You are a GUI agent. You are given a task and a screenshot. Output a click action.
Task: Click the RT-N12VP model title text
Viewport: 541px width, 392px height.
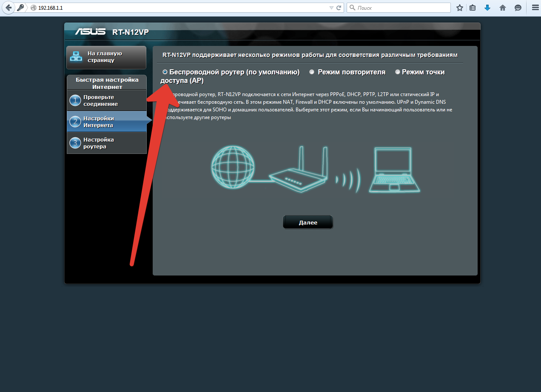coord(131,32)
